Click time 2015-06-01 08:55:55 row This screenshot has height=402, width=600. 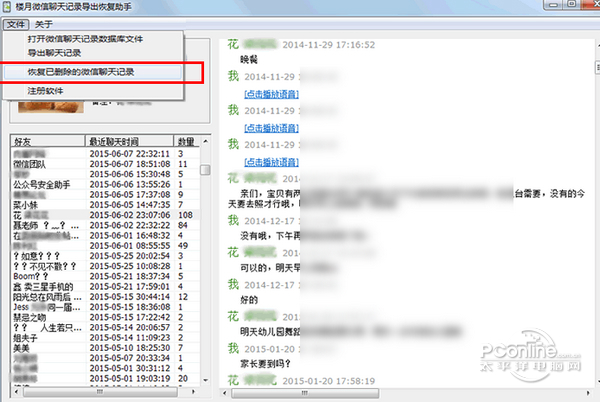pos(105,246)
